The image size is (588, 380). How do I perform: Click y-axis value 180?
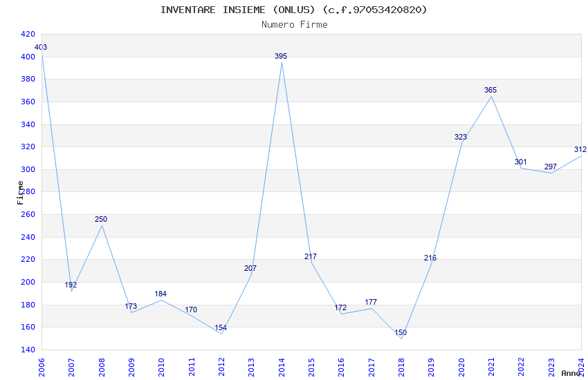[x=28, y=305]
